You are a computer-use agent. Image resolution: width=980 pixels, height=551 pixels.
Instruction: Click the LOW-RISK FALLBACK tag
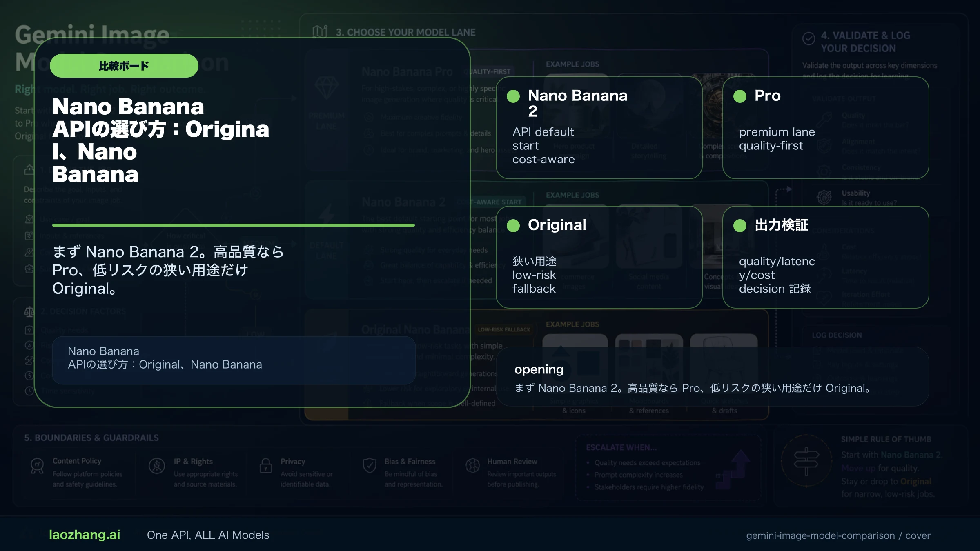[504, 329]
